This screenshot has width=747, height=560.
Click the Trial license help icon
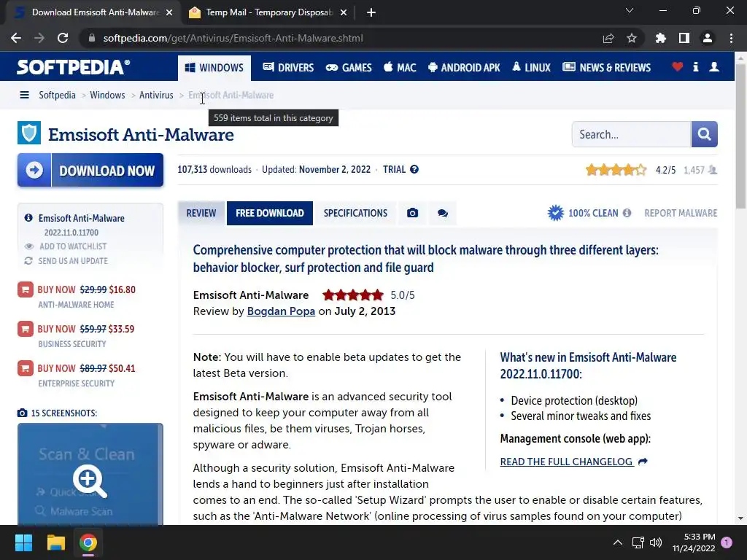coord(414,169)
